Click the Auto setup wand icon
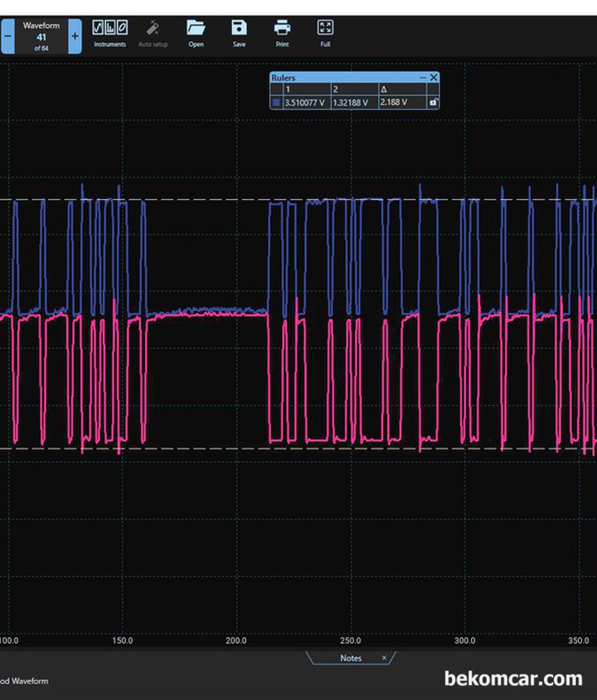The image size is (597, 700). click(153, 27)
